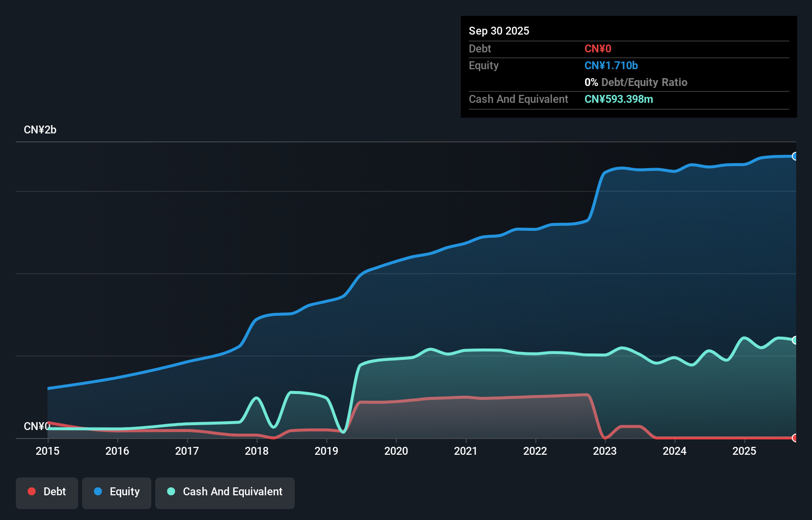Expand the Sep 30 2025 tooltip header
This screenshot has width=812, height=520.
[x=499, y=31]
